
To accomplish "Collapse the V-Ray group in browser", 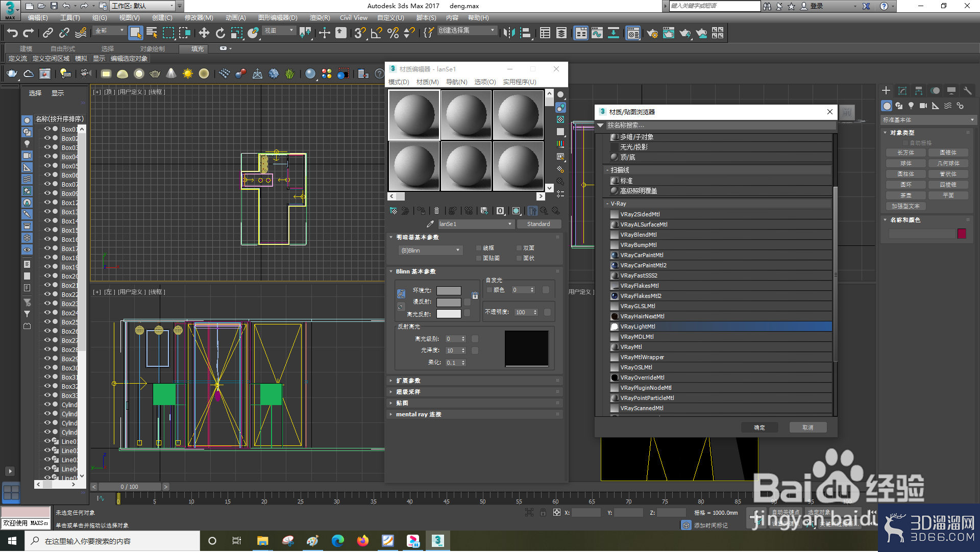I will 607,204.
